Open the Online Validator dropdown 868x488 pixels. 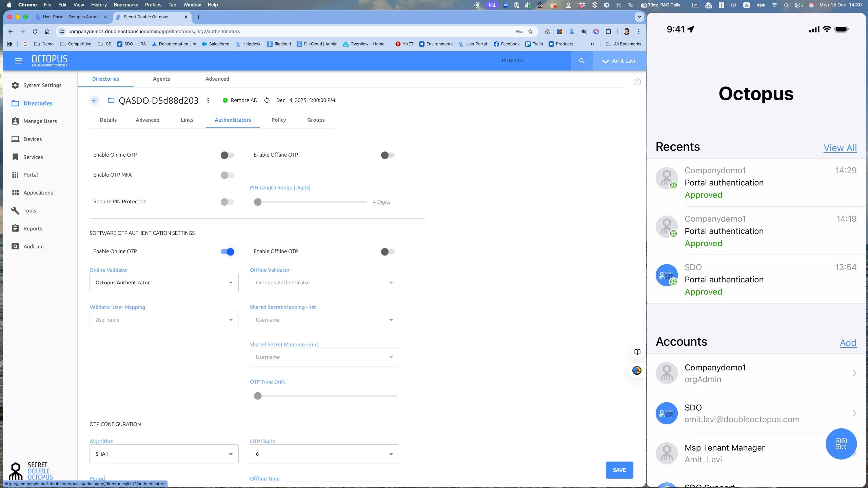164,283
